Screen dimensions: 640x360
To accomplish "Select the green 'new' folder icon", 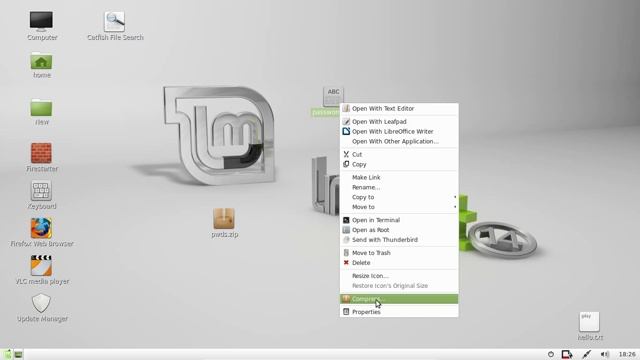I will (x=41, y=108).
